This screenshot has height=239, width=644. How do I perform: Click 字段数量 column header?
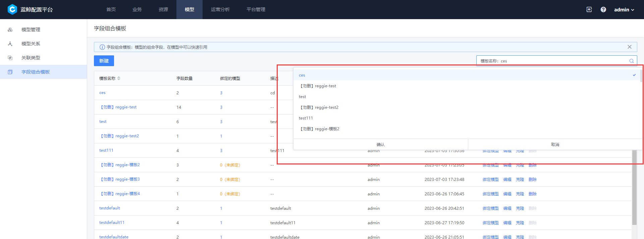coord(184,79)
